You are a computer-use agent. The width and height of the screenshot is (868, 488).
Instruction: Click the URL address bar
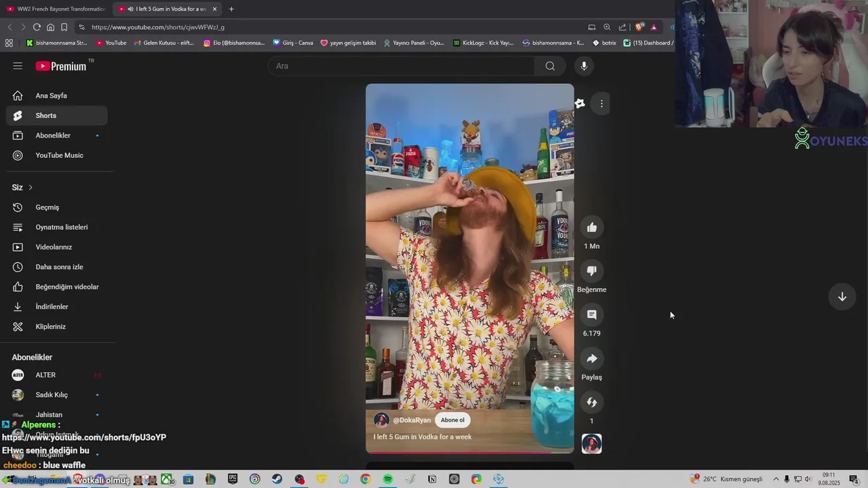point(332,27)
